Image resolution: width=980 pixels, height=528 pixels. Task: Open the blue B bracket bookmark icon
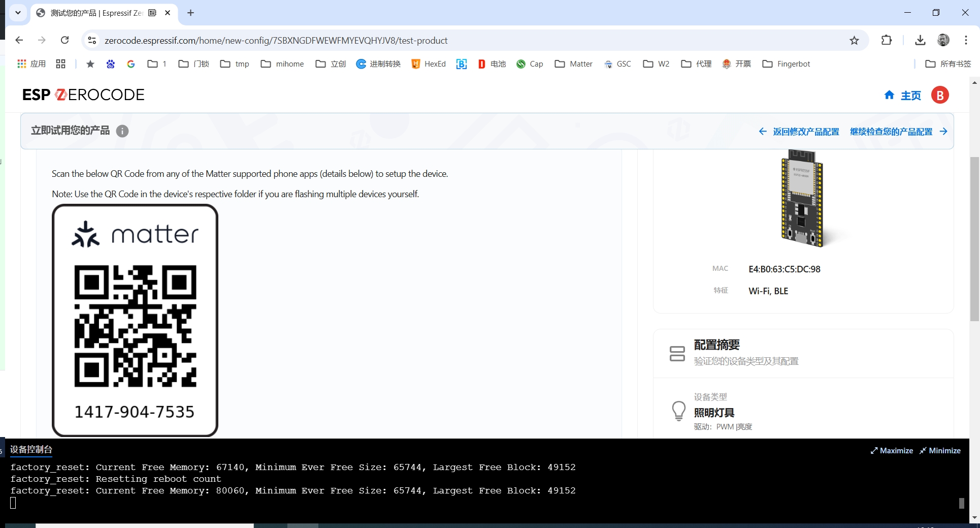[x=462, y=64]
